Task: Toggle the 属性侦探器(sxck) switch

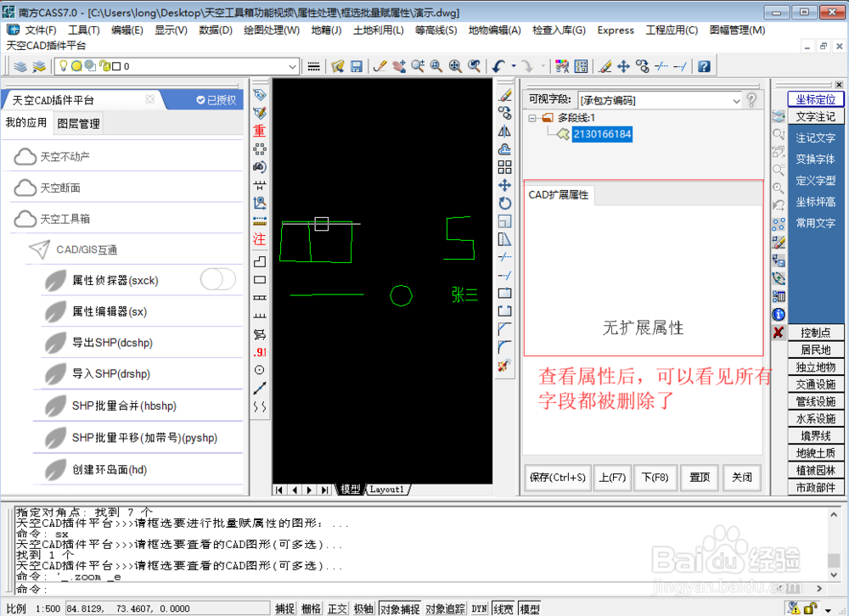Action: 217,280
